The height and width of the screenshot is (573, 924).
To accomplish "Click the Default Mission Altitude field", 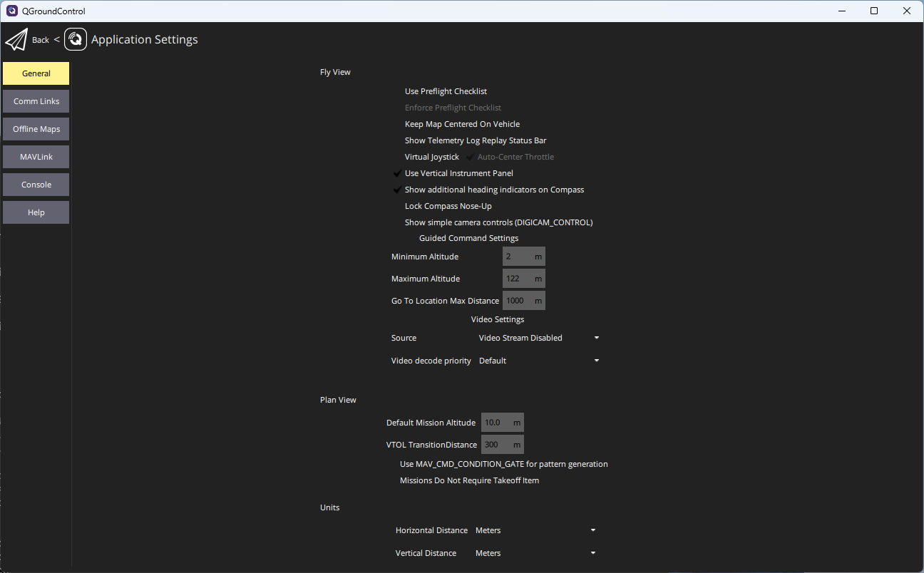I will click(x=503, y=423).
